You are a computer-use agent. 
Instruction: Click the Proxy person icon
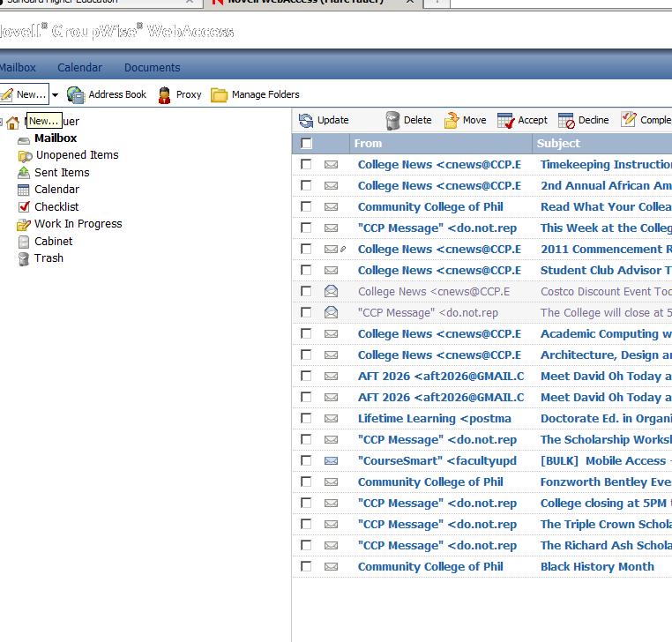click(x=164, y=94)
